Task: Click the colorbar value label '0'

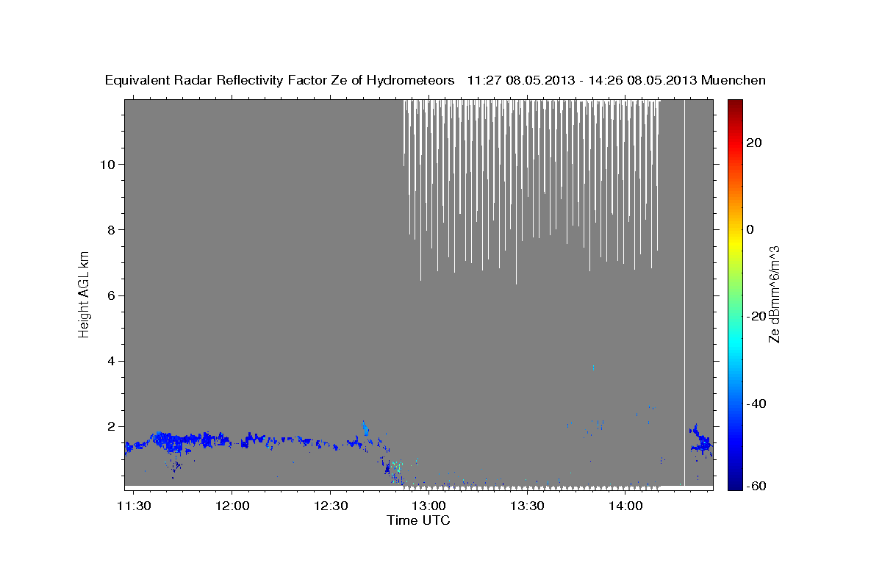Action: (x=750, y=229)
